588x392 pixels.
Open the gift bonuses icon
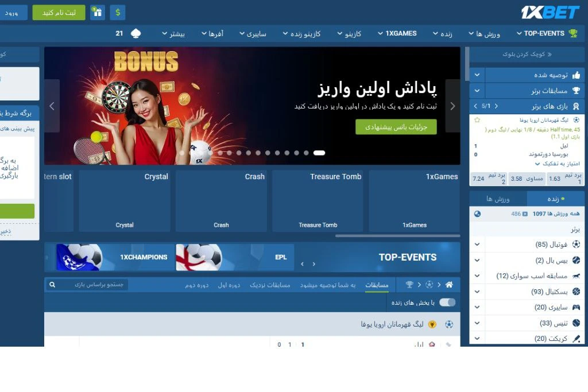click(x=98, y=13)
